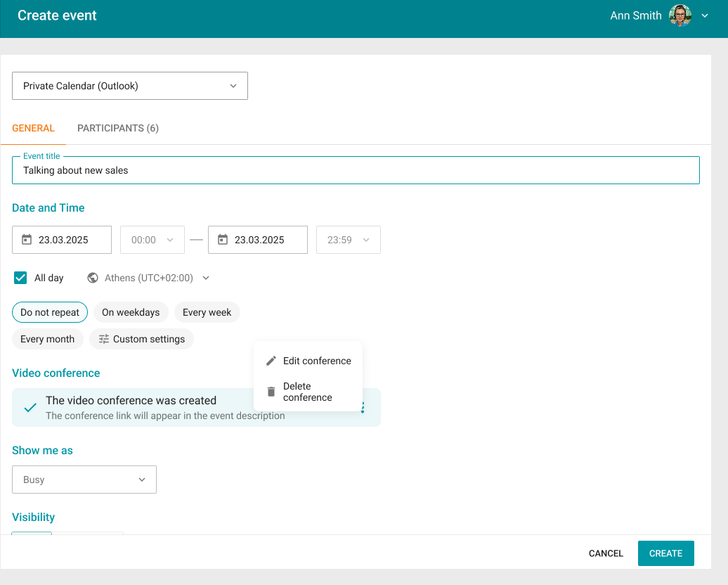Select the Every week repeat chip

coord(207,312)
